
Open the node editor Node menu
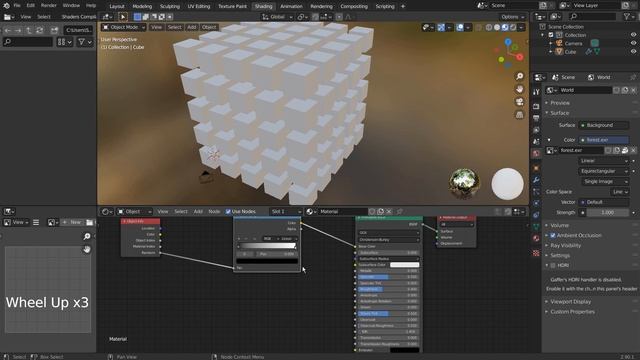[214, 211]
